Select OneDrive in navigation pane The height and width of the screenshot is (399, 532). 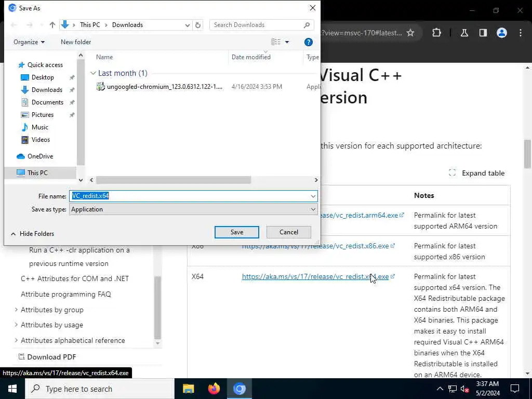(x=40, y=156)
